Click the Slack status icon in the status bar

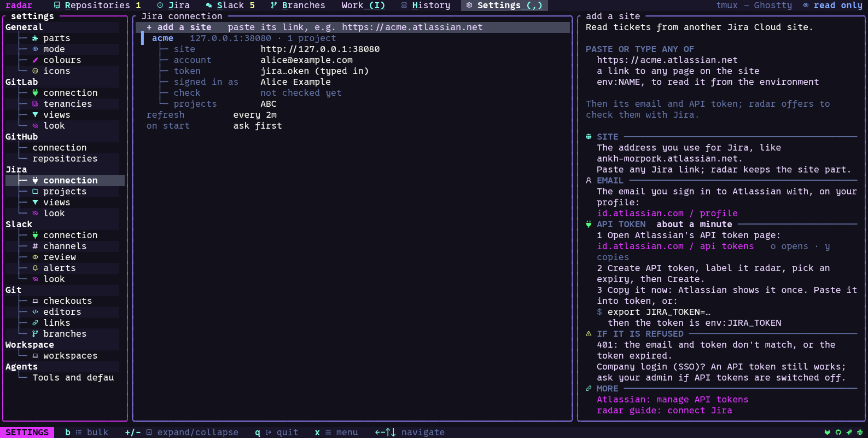tap(860, 433)
